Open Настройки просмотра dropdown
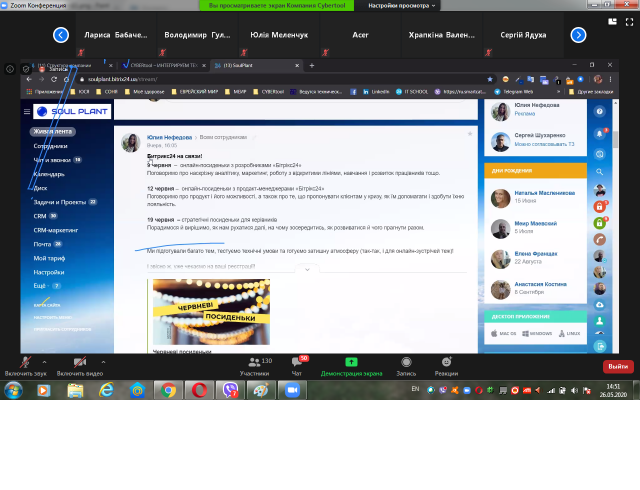The image size is (640, 490). click(401, 5)
